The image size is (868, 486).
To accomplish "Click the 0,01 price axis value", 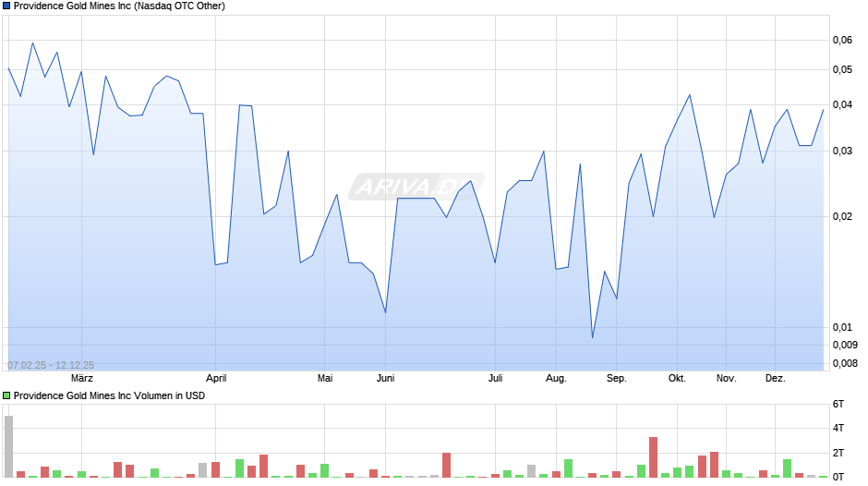I will (x=842, y=327).
